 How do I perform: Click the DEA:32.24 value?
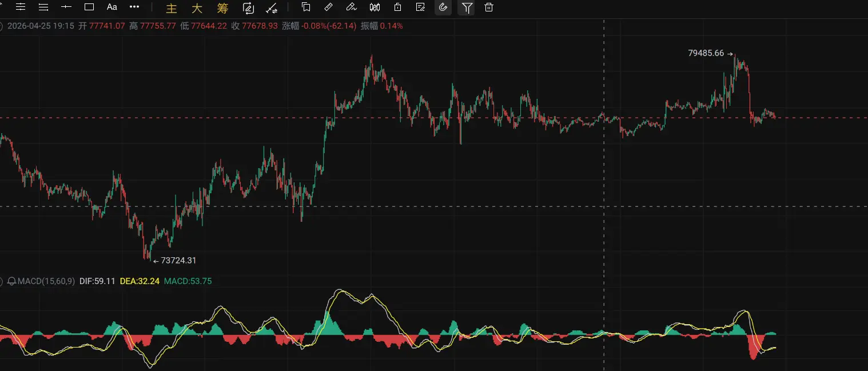pyautogui.click(x=140, y=281)
